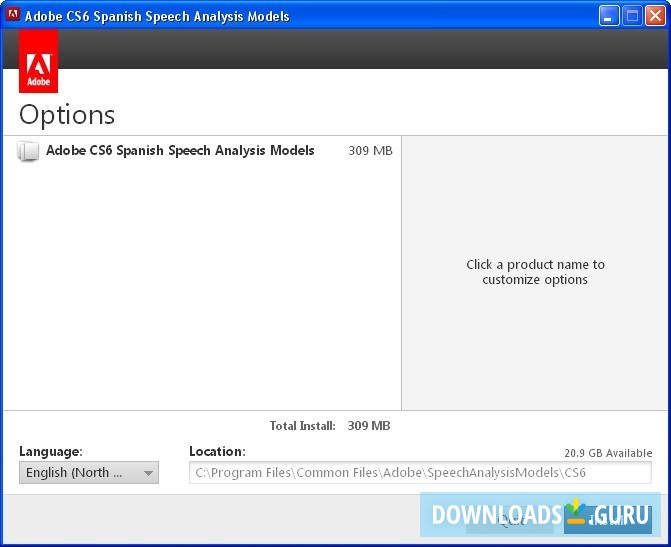Viewport: 671px width, 547px height.
Task: Close the installer window
Action: tap(655, 16)
